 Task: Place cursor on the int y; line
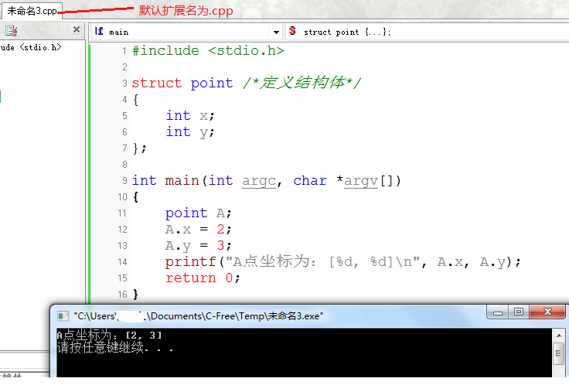[x=190, y=132]
